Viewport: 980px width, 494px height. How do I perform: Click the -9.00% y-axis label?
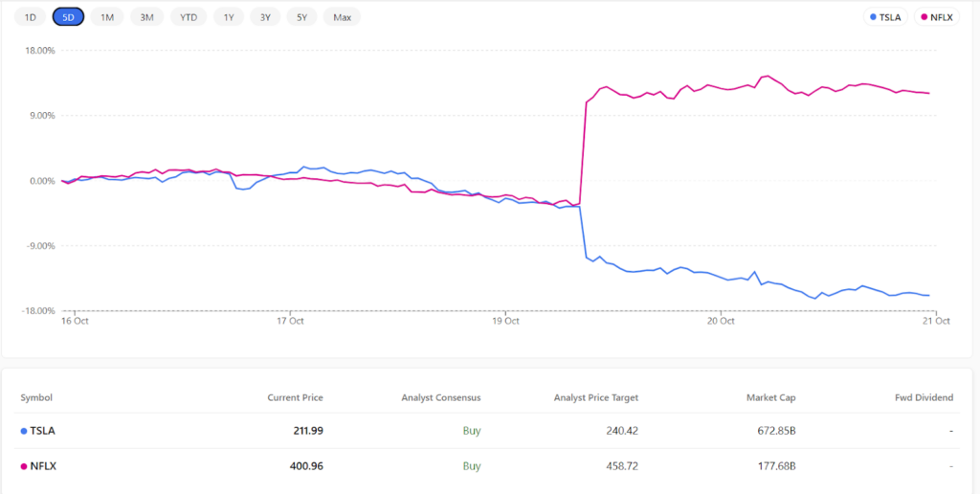click(42, 246)
